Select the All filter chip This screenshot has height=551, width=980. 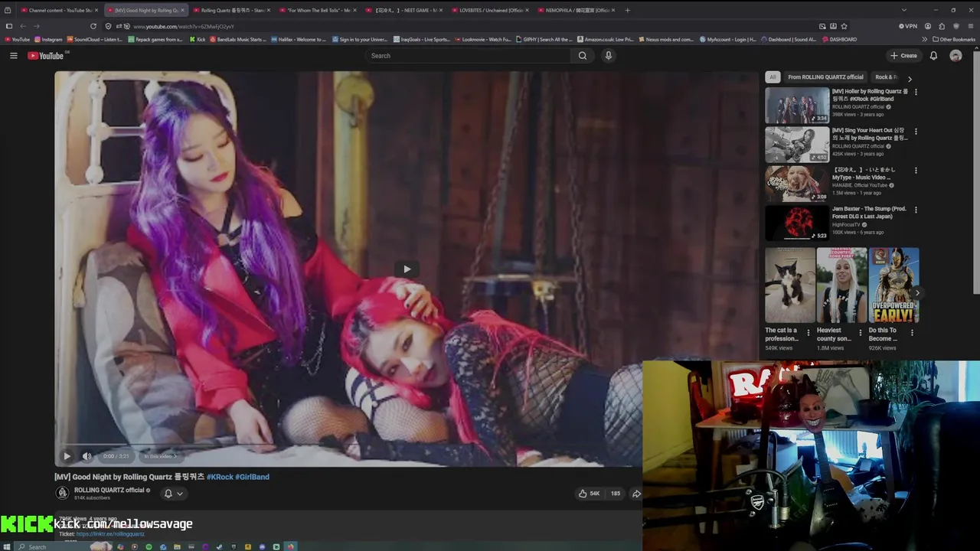coord(773,77)
